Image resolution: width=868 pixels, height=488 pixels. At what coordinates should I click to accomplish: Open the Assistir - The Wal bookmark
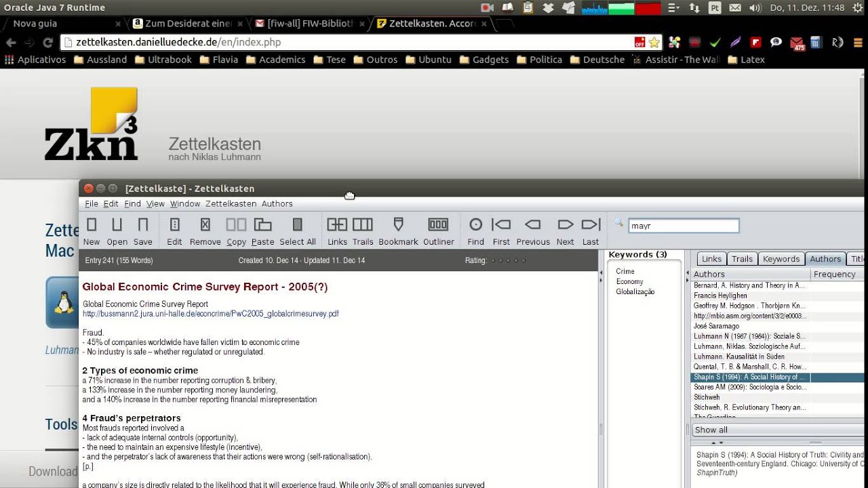tap(675, 60)
